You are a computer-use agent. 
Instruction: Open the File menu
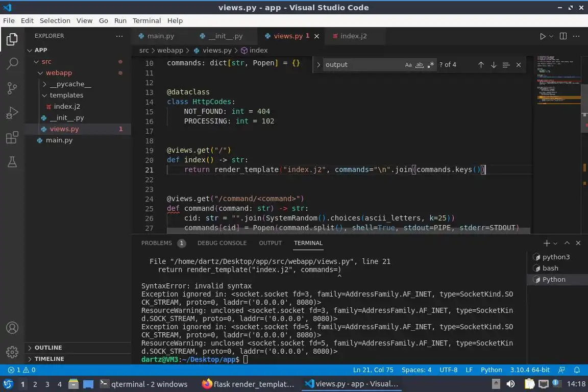9,20
